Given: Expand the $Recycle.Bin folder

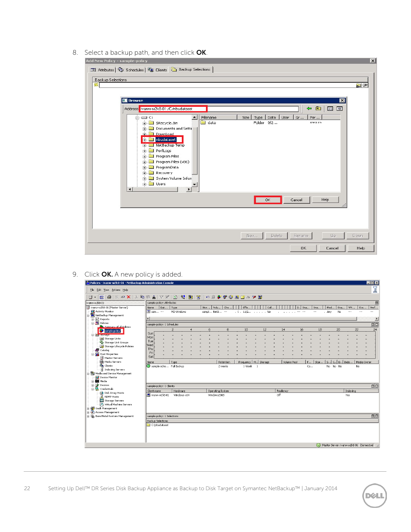Looking at the screenshot, I should [145, 123].
